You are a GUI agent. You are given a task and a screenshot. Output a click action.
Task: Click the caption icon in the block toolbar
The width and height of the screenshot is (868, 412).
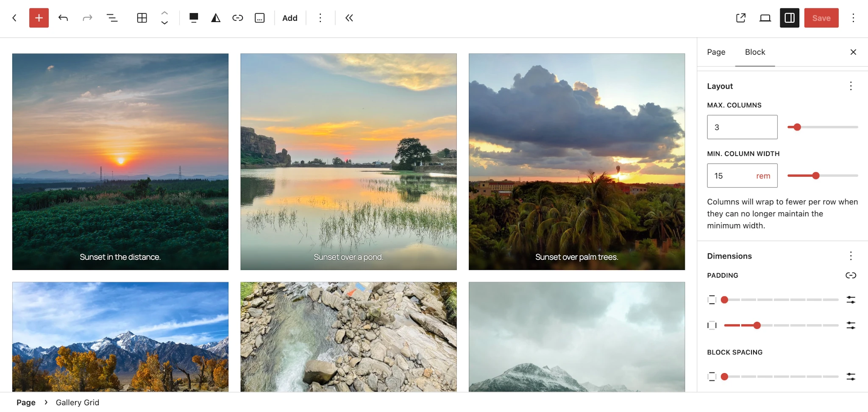click(x=260, y=18)
